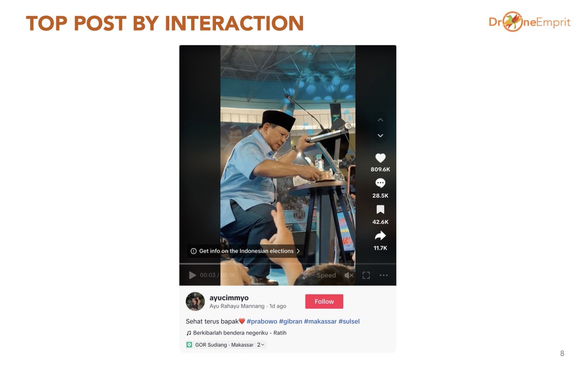Open the three-dot more options menu
Screen dimensions: 588x367
click(384, 275)
